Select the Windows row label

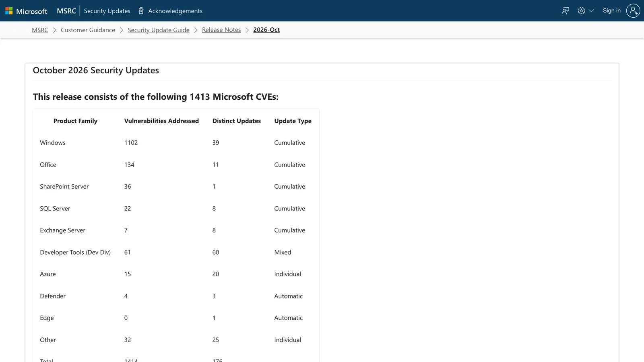click(x=53, y=143)
